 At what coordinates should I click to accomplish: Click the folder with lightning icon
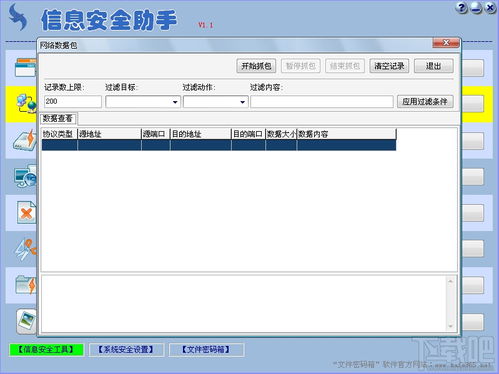[26, 285]
